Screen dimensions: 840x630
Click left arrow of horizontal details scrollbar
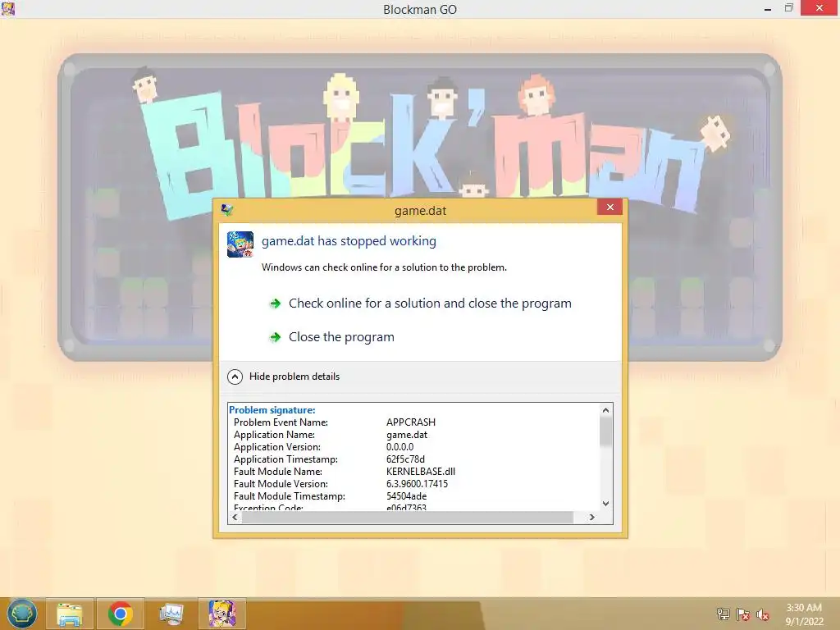pyautogui.click(x=235, y=517)
